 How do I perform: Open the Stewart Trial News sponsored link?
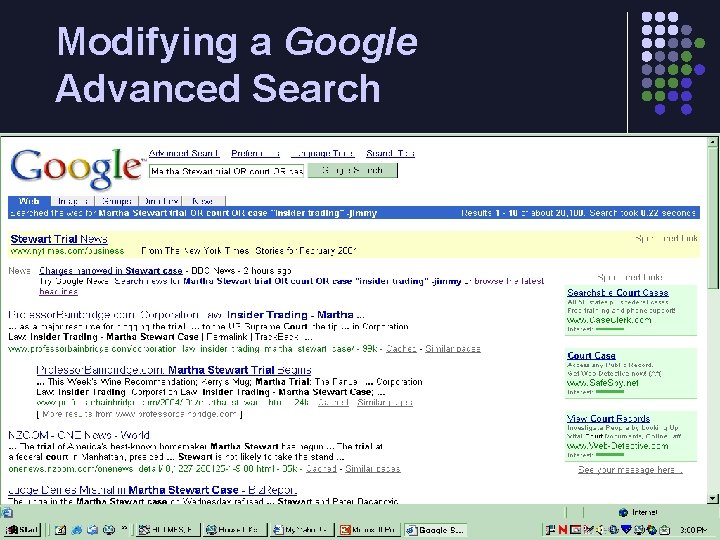point(59,239)
